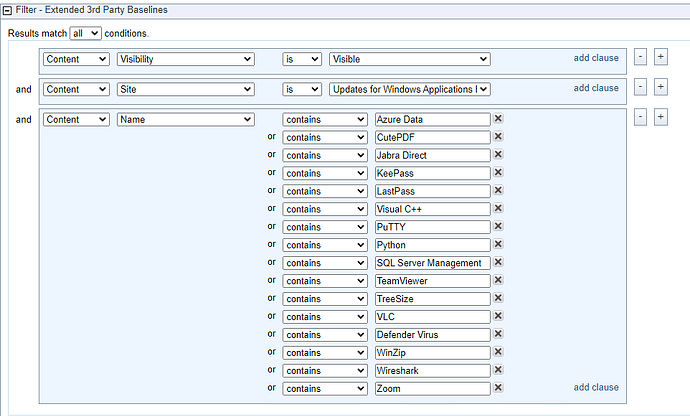
Task: Open contains dropdown next to CutePDF
Action: [x=325, y=138]
